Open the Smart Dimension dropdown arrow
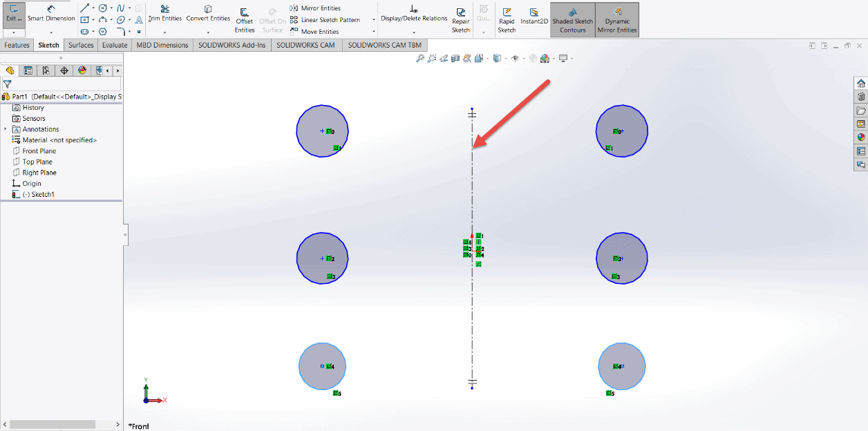 pos(51,32)
